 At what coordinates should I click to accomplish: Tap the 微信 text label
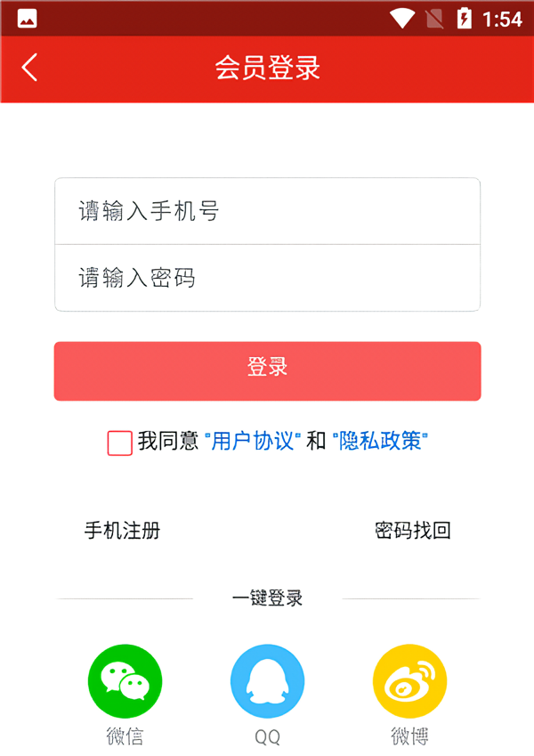tap(125, 736)
